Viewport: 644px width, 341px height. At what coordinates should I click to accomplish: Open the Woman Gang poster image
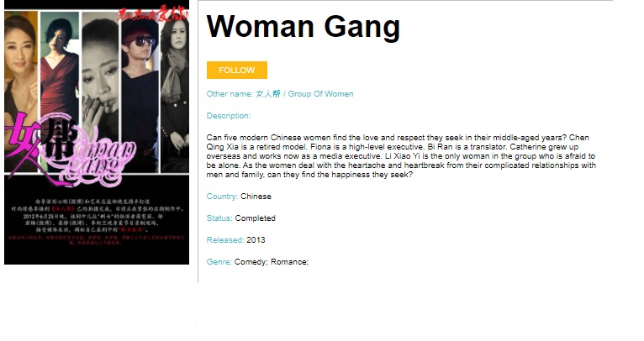97,132
